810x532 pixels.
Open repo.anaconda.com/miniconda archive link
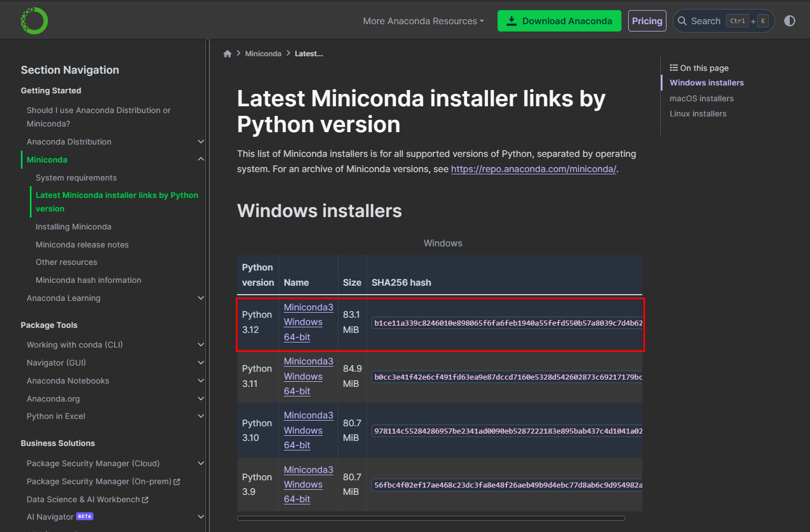[534, 169]
